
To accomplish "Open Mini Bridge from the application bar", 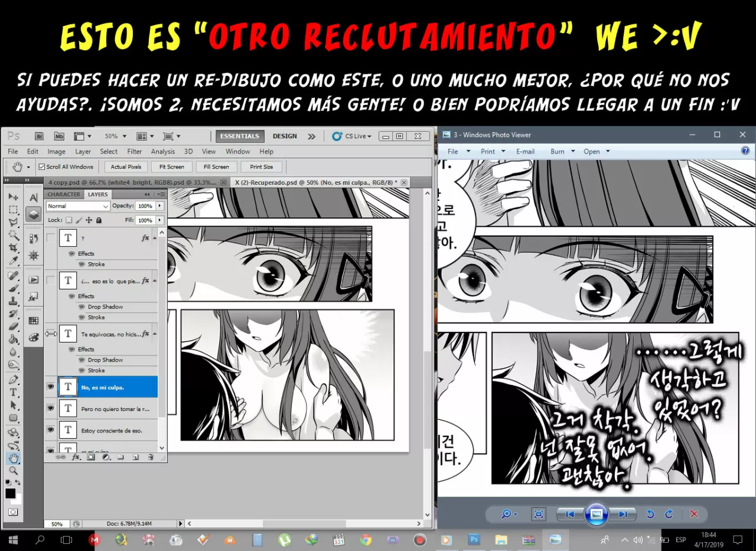I will (x=58, y=136).
